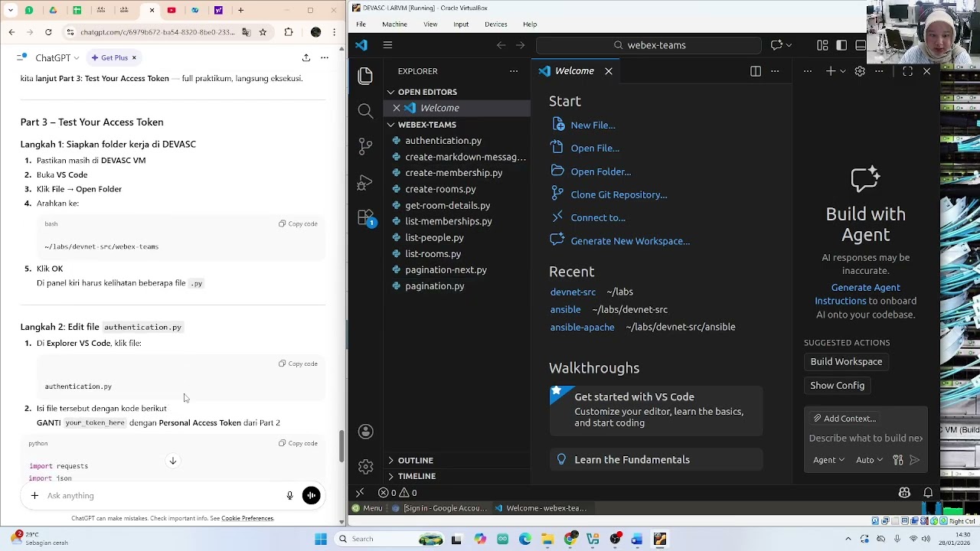Open VS Code Manage gear in activity bar

coord(365,466)
